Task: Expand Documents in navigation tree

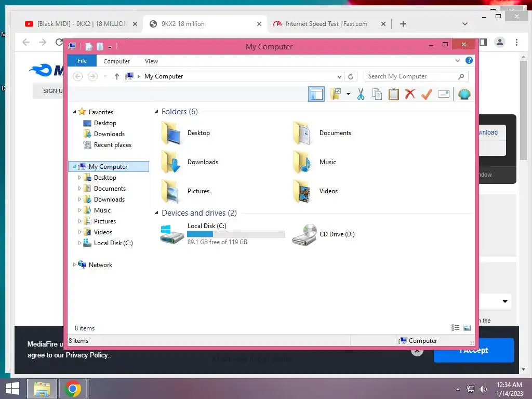Action: click(79, 188)
